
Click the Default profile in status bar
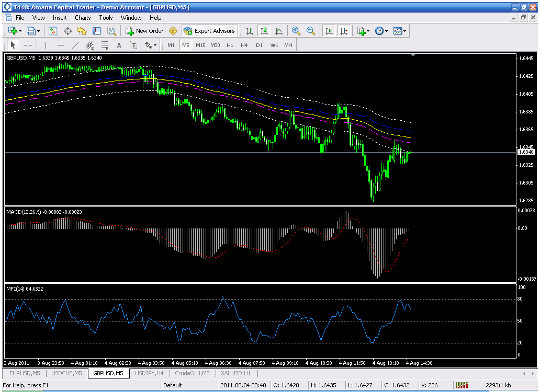(x=173, y=385)
